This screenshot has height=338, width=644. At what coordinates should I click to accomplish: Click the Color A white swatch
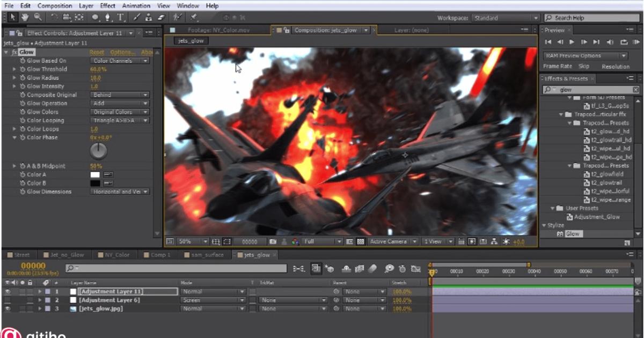click(95, 175)
